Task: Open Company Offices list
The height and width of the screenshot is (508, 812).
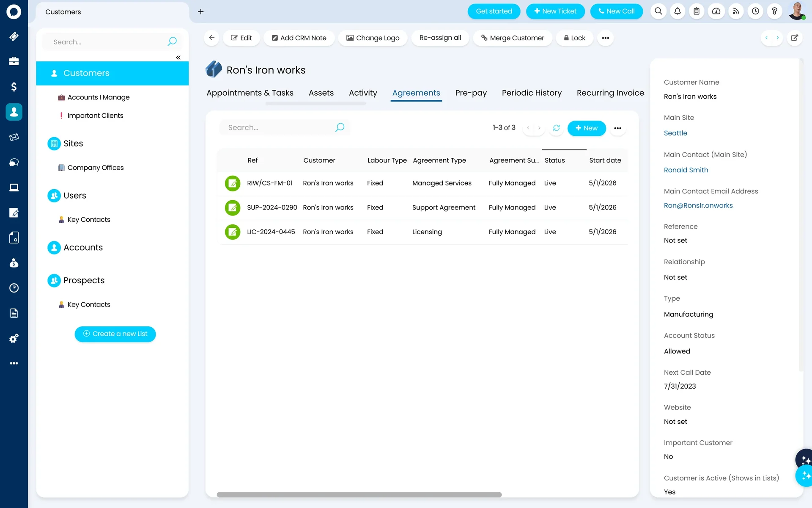Action: click(x=95, y=168)
